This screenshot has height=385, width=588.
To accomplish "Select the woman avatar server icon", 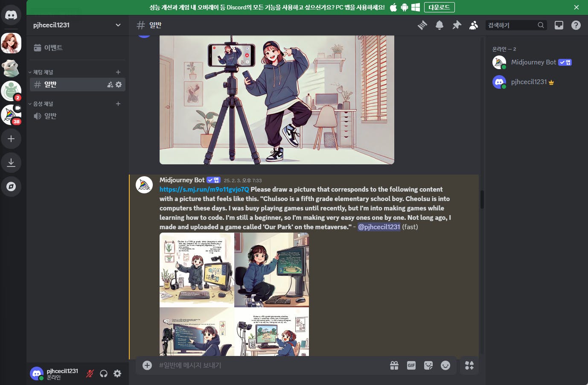I will click(11, 43).
